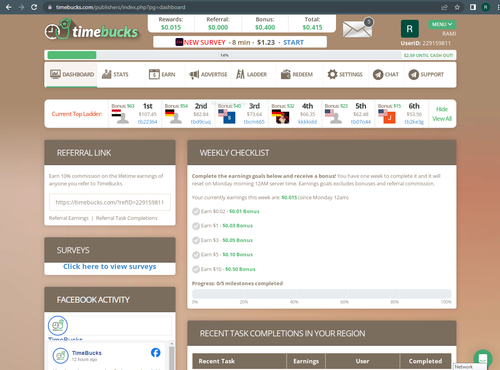
Task: Open 6th place user tb2ke3g
Action: click(x=414, y=122)
